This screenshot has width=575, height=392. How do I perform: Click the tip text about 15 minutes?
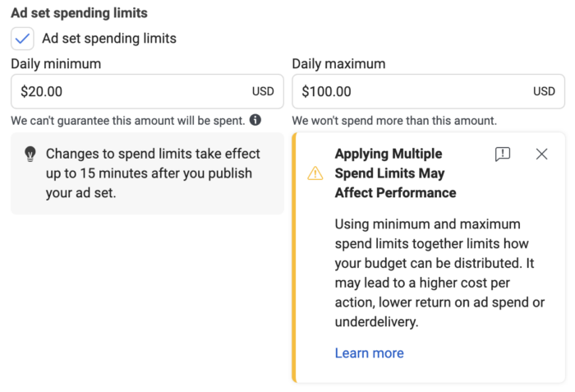[x=153, y=173]
